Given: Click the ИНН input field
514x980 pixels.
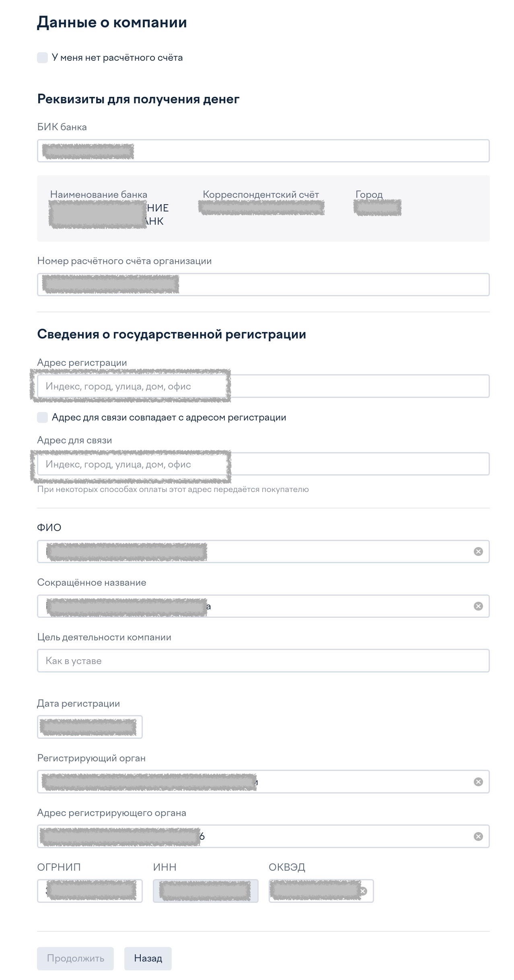Looking at the screenshot, I should (x=206, y=891).
